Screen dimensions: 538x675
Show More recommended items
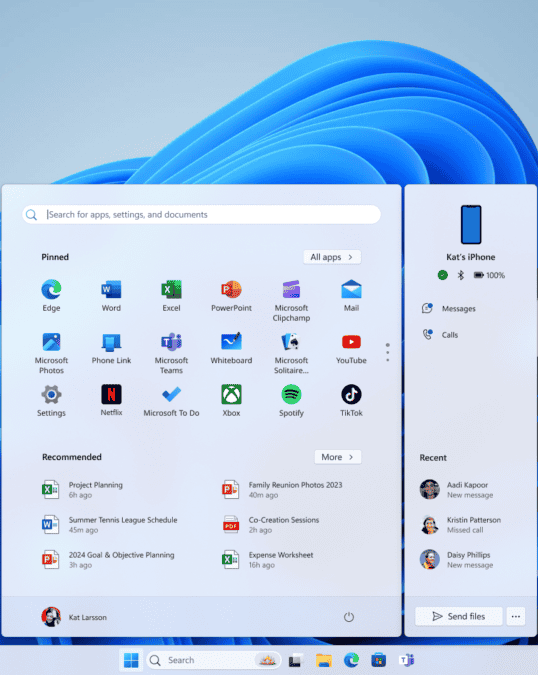coord(337,457)
